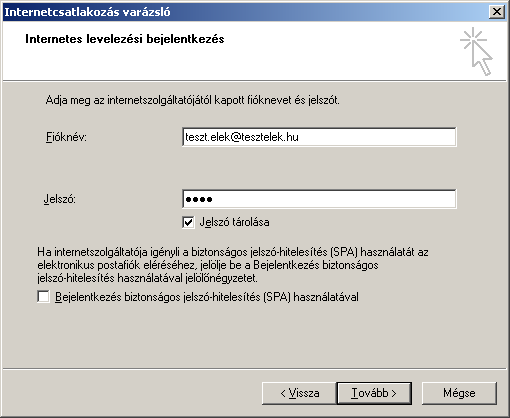Go to next step with Tovább
This screenshot has width=510, height=418.
(x=374, y=393)
